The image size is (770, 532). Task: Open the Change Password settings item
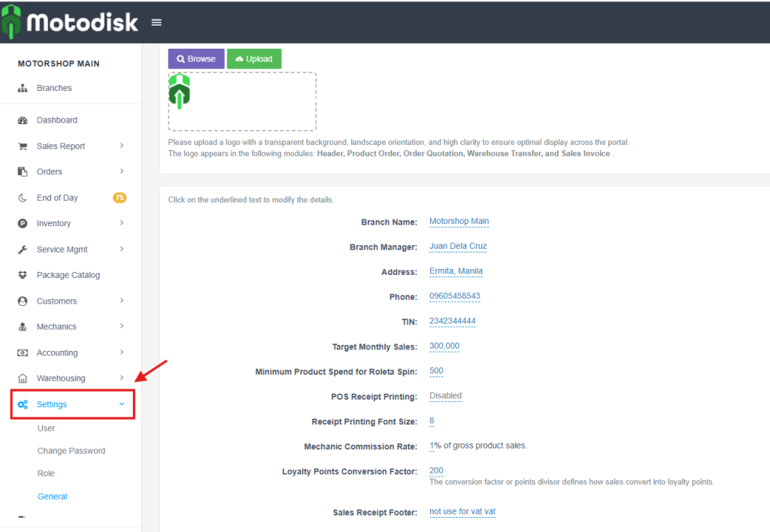(71, 451)
